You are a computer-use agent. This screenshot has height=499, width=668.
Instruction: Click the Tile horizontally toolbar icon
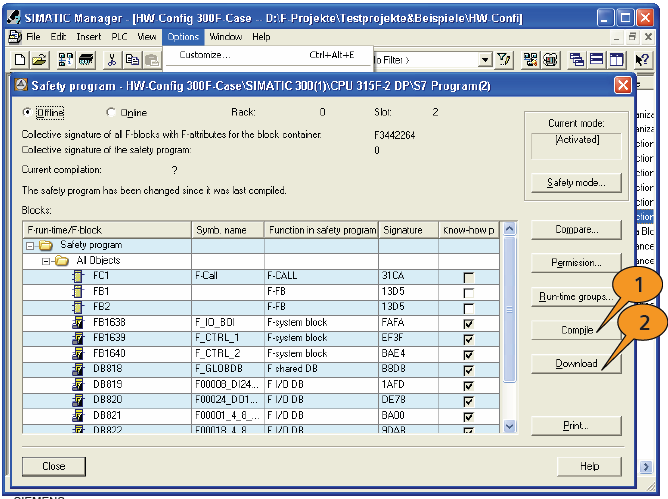click(x=596, y=60)
